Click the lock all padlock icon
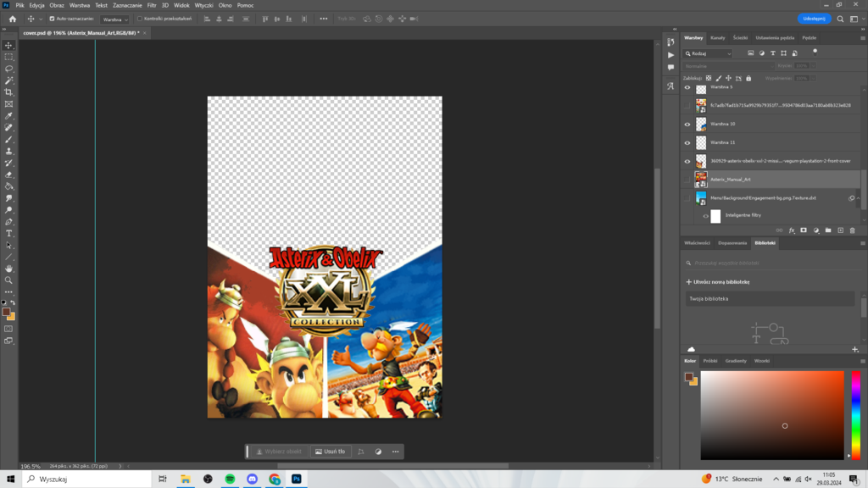The height and width of the screenshot is (488, 868). (x=748, y=79)
